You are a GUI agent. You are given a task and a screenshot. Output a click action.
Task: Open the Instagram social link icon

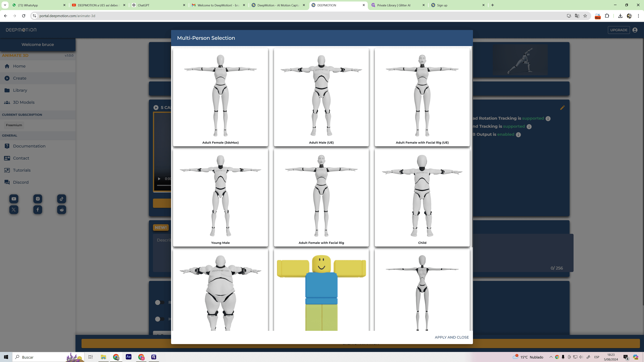(38, 199)
